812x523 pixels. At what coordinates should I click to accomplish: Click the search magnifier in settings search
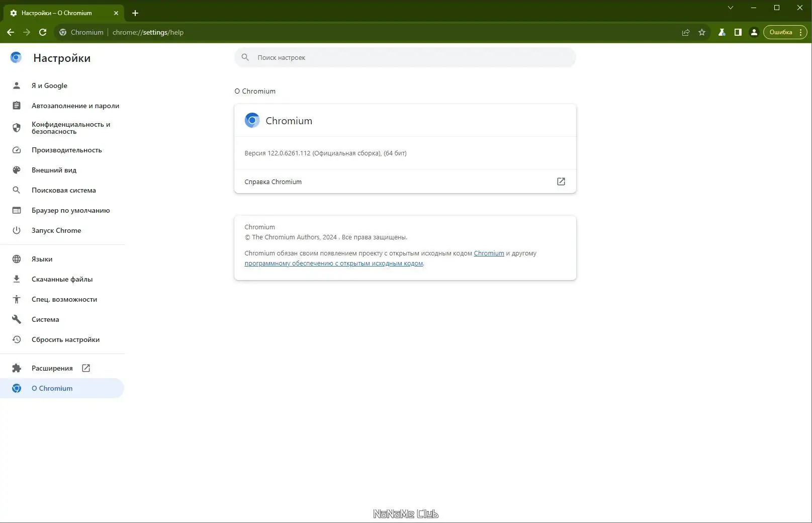pos(245,57)
